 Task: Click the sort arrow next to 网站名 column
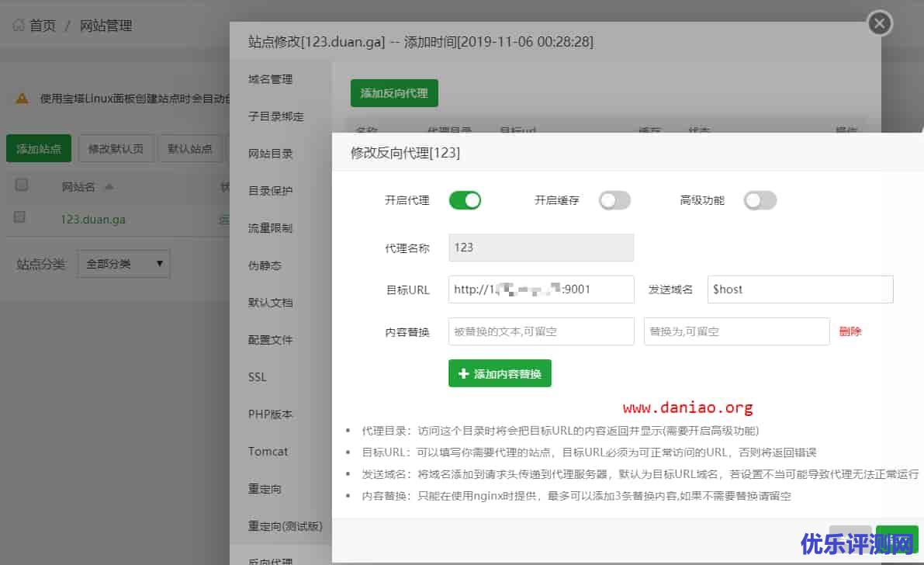[109, 185]
